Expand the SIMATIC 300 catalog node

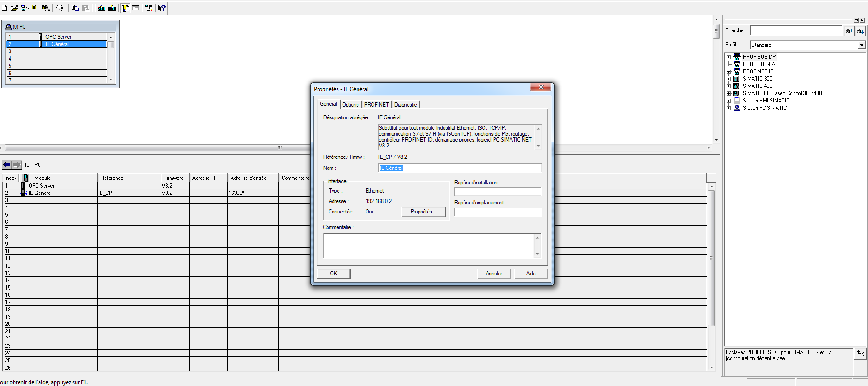click(x=728, y=79)
